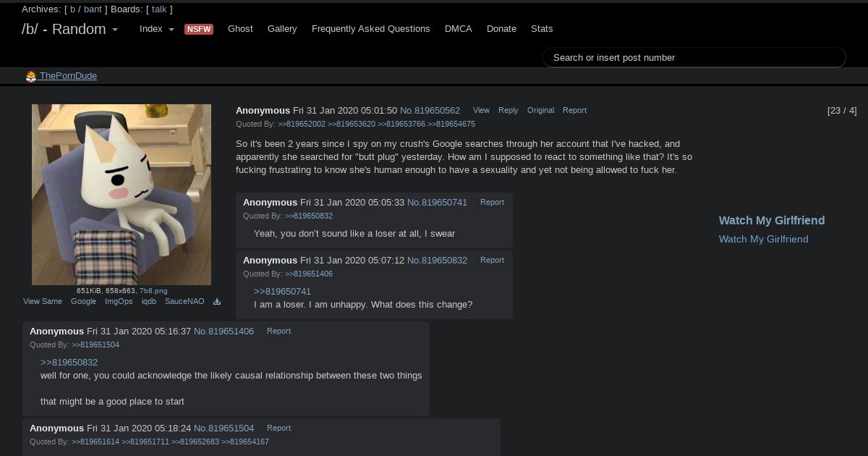
Task: Click the >>819650741 quote in the reply
Action: (282, 292)
